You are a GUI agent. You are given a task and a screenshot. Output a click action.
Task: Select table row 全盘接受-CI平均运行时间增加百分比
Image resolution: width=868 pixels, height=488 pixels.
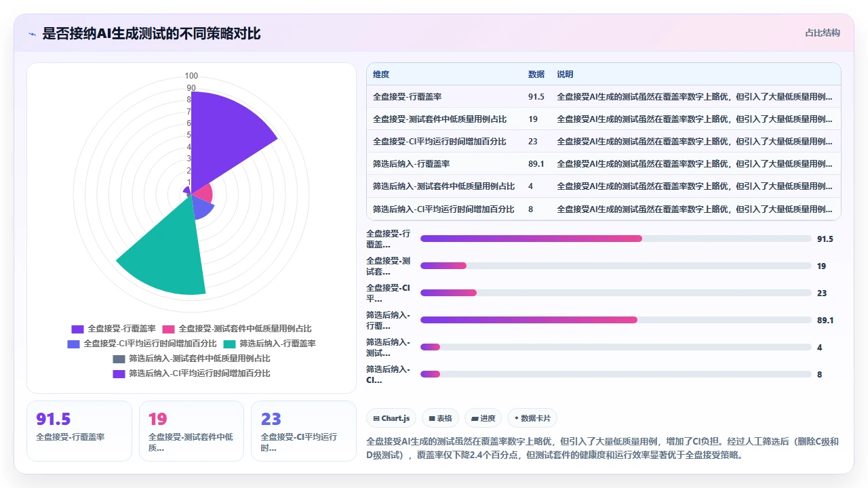coord(604,142)
